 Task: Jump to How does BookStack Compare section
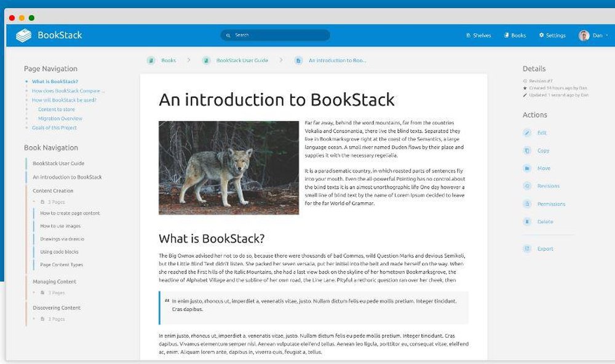click(x=68, y=91)
